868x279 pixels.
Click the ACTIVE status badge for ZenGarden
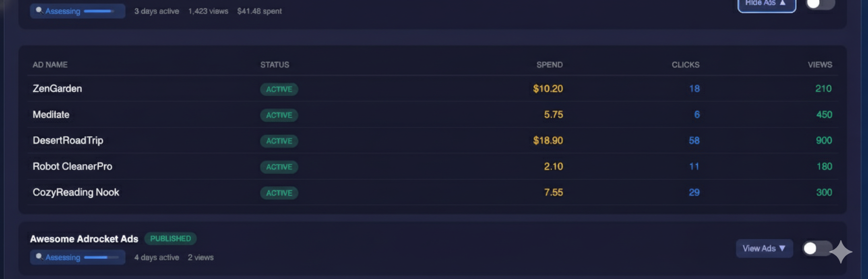[x=279, y=89]
